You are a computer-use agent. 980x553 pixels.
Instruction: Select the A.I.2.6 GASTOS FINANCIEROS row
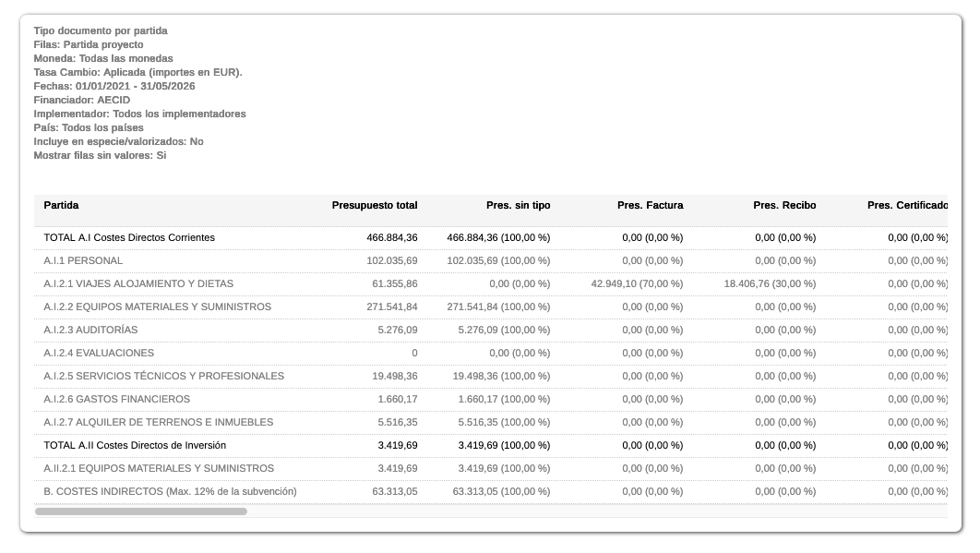tap(116, 399)
